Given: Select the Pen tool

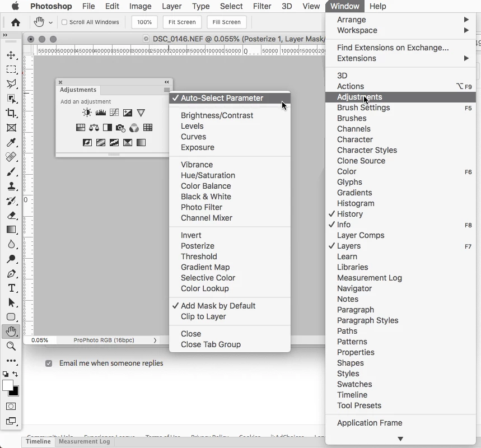Looking at the screenshot, I should [x=11, y=273].
